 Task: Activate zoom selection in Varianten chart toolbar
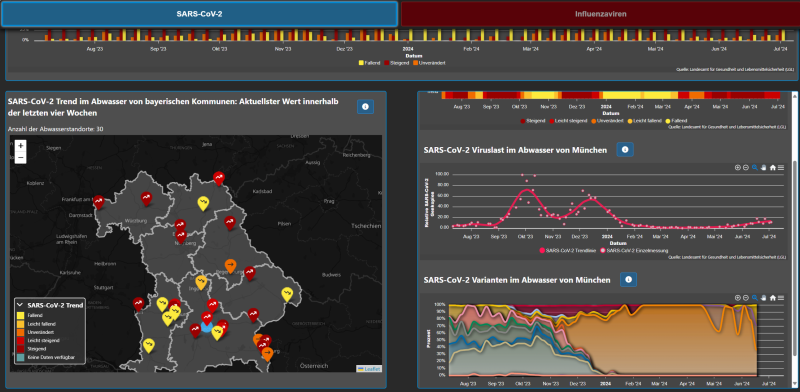tap(755, 298)
